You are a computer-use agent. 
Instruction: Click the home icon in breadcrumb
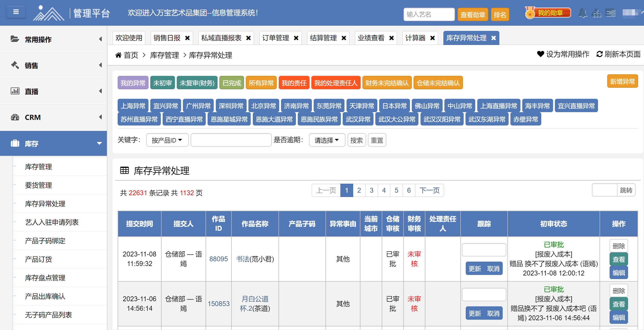pyautogui.click(x=118, y=55)
